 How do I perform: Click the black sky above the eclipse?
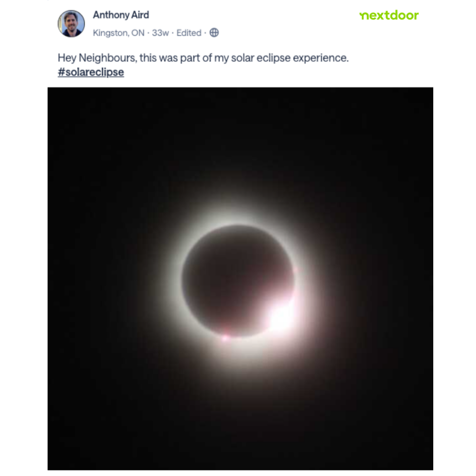click(240, 137)
